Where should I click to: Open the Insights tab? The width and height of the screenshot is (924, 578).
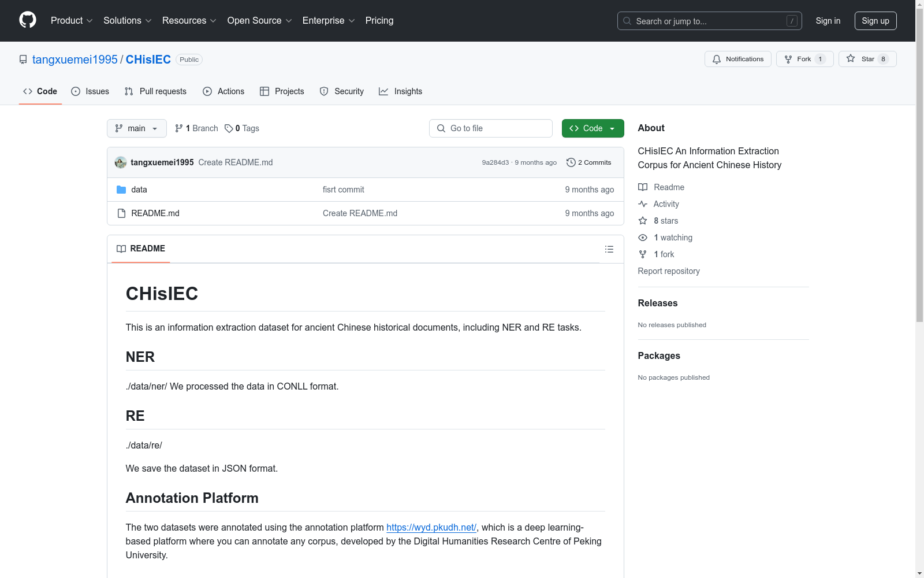click(401, 91)
